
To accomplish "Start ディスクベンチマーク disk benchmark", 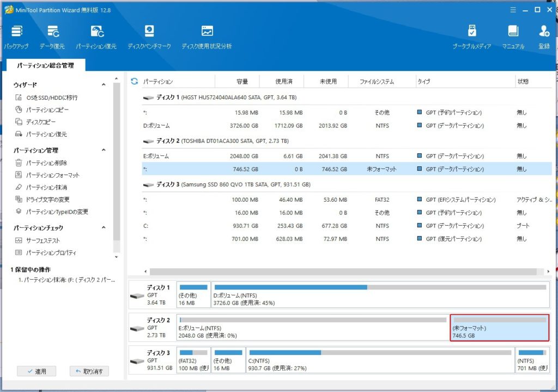I will coord(149,37).
